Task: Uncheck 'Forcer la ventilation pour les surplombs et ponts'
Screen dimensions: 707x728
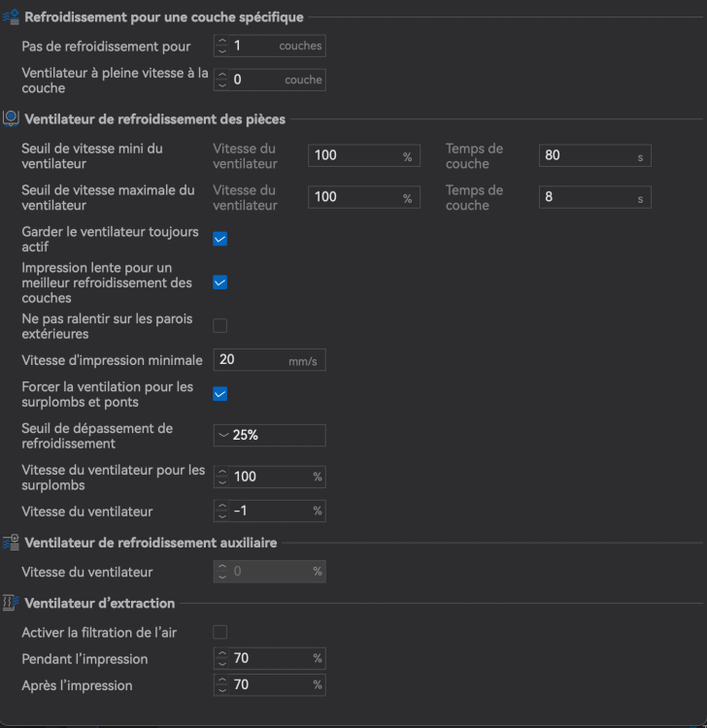Action: point(220,394)
